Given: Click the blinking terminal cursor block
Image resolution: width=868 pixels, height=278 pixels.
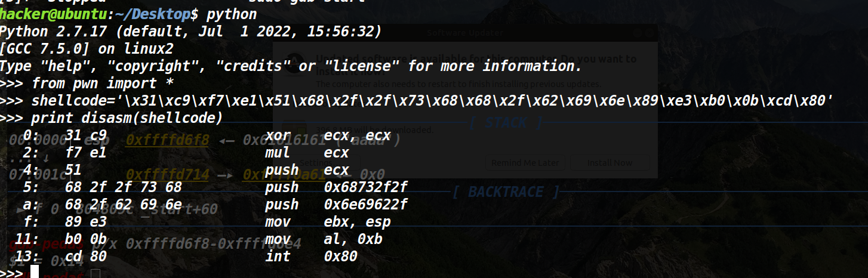Looking at the screenshot, I should point(35,273).
